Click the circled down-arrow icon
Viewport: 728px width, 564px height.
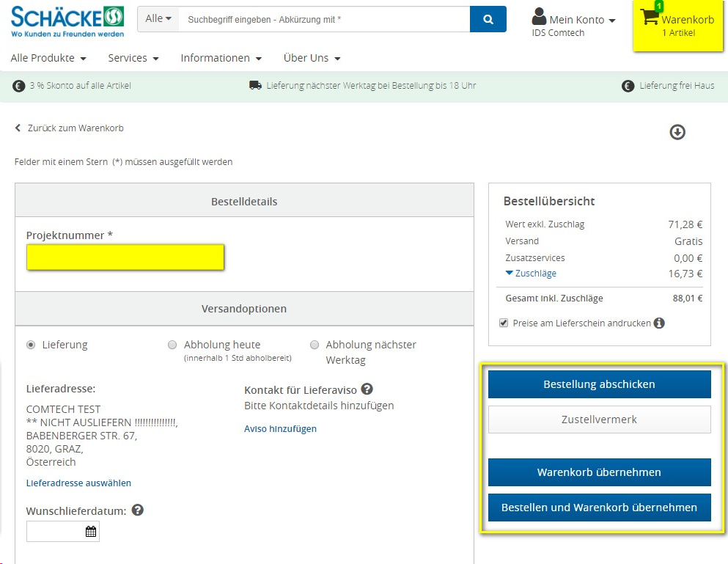point(677,132)
